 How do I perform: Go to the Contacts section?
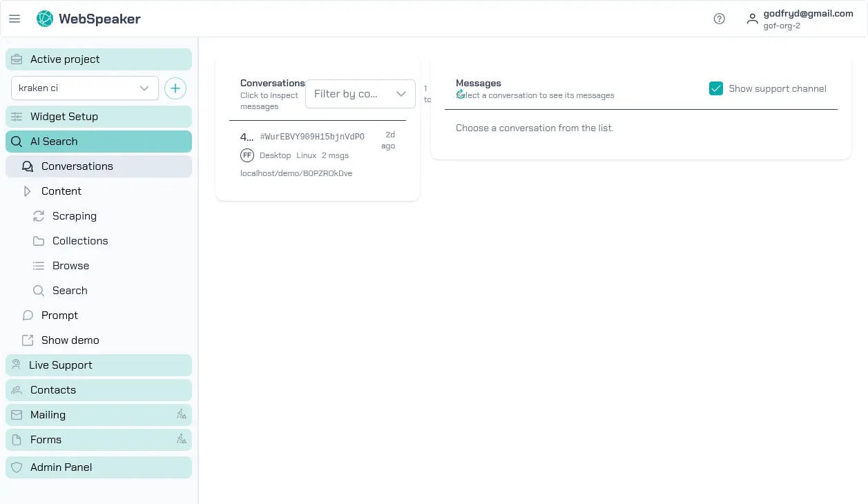[x=98, y=390]
